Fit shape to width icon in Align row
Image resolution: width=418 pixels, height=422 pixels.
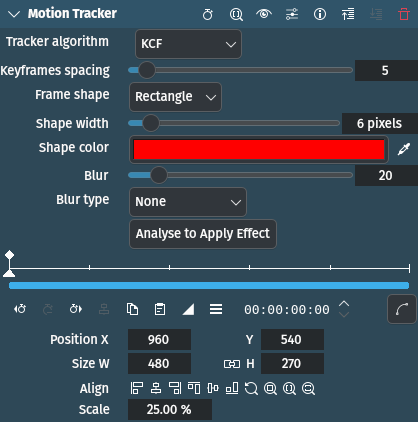click(x=308, y=388)
